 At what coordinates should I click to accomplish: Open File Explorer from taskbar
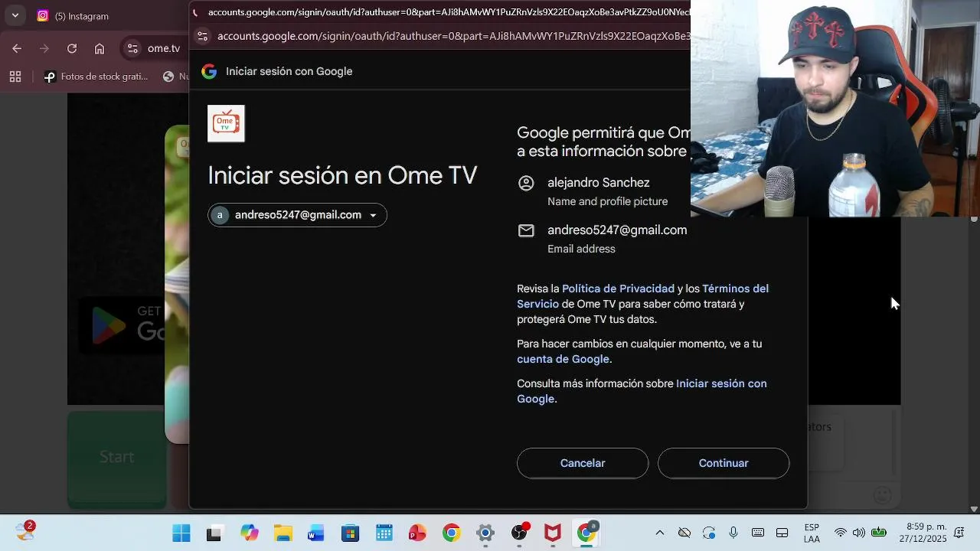(283, 533)
